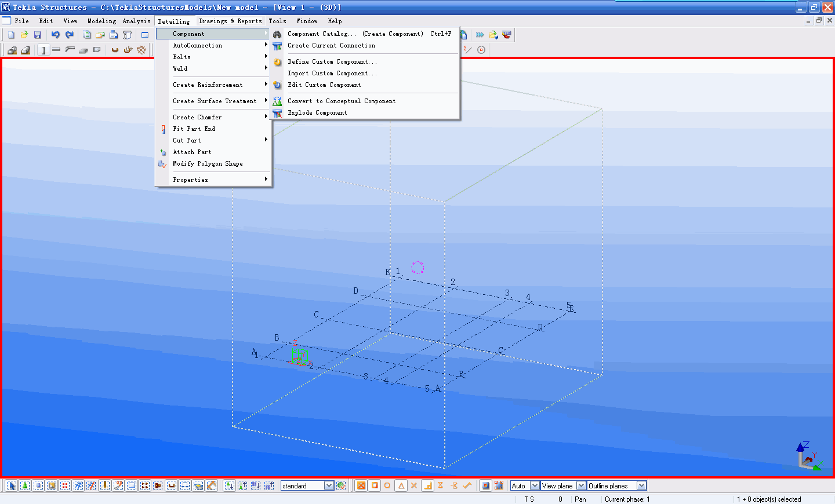Screen dimensions: 835x504
Task: Toggle the Select parts switch
Action: tap(38, 485)
